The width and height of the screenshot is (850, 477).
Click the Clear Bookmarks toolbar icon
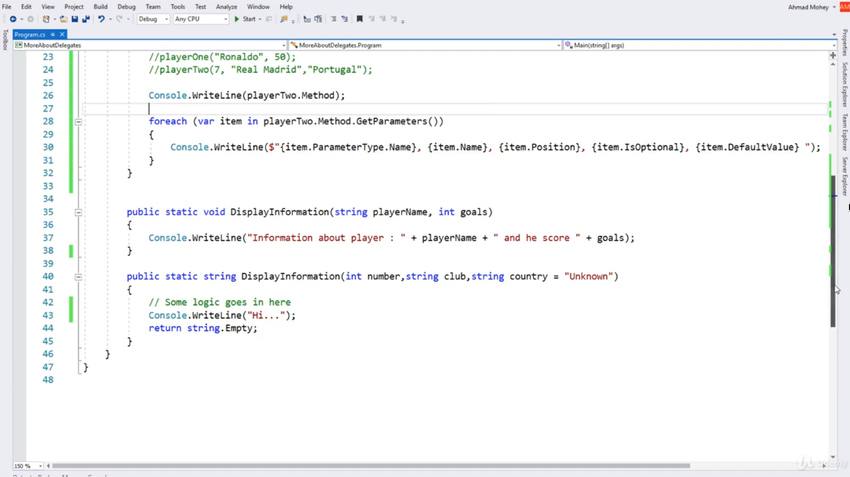(394, 19)
